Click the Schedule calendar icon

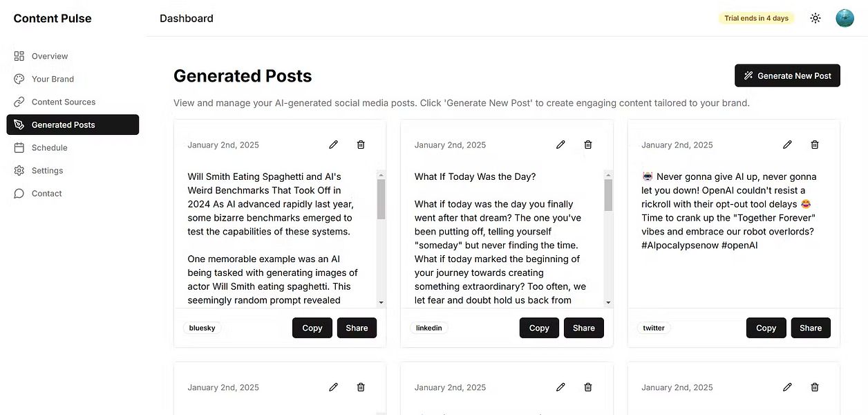[19, 147]
